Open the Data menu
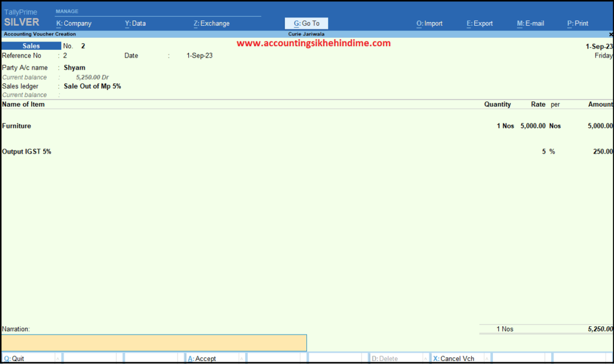The image size is (614, 364). [135, 23]
